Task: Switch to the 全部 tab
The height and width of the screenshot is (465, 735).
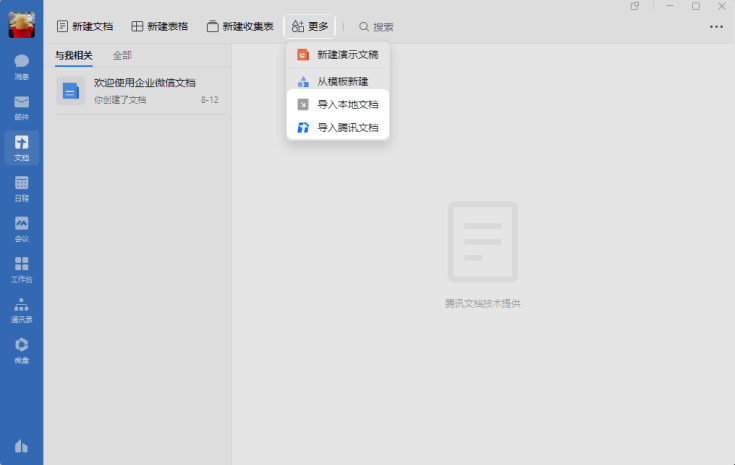Action: click(122, 56)
